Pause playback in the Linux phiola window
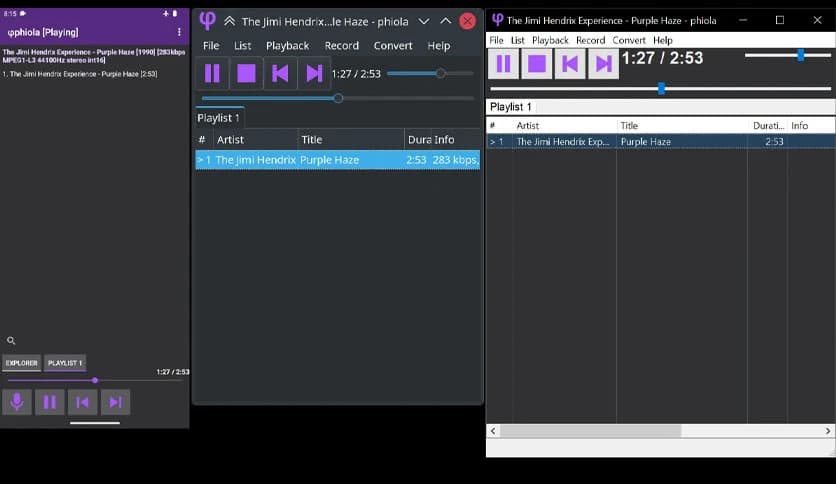Image resolution: width=836 pixels, height=484 pixels. pos(212,73)
